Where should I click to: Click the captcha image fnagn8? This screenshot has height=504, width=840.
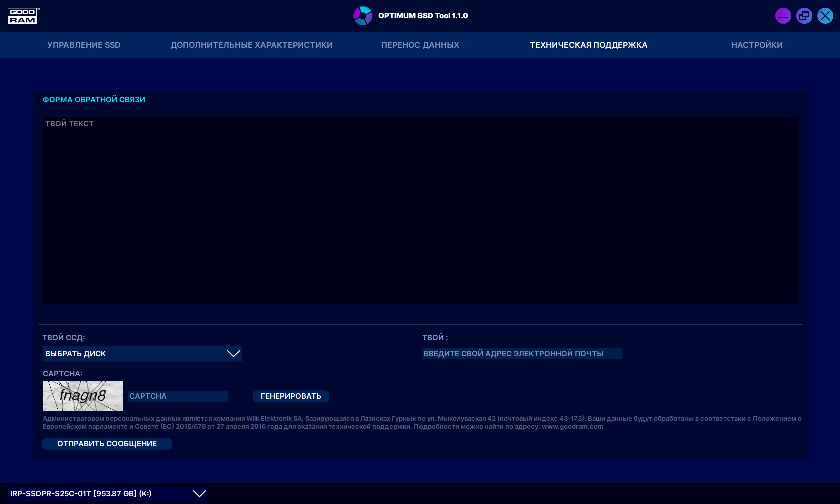[x=83, y=396]
